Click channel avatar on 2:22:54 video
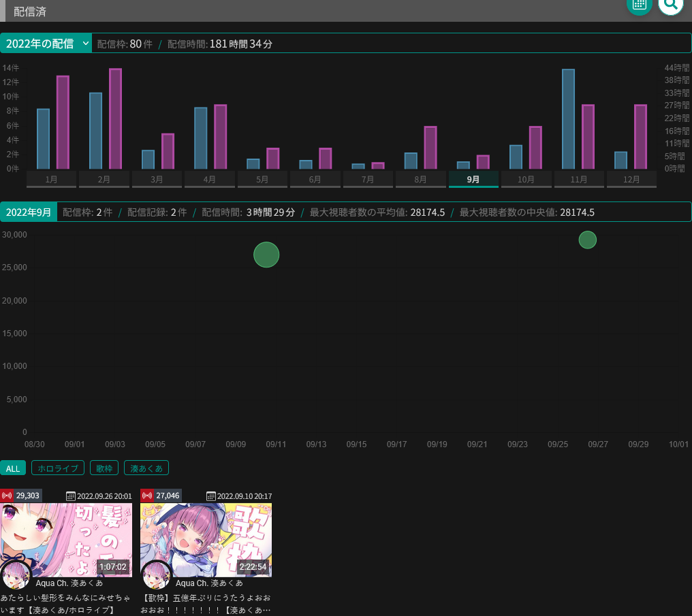 156,575
